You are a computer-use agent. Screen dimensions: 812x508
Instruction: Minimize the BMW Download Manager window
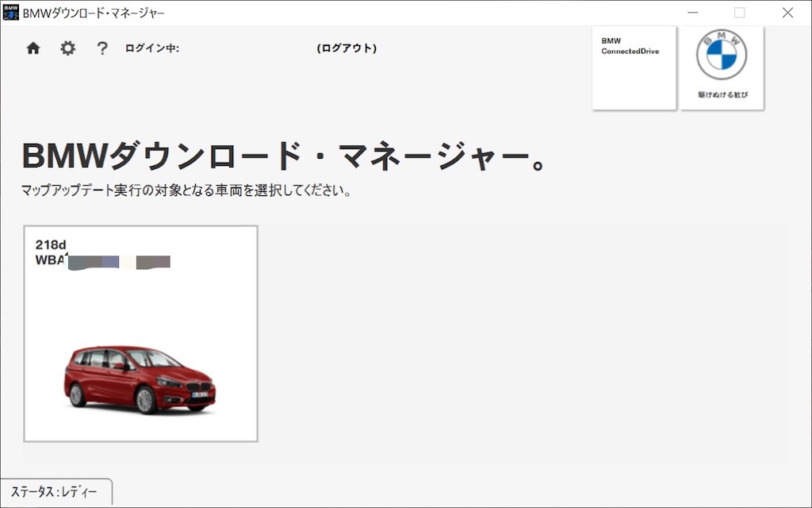tap(692, 13)
